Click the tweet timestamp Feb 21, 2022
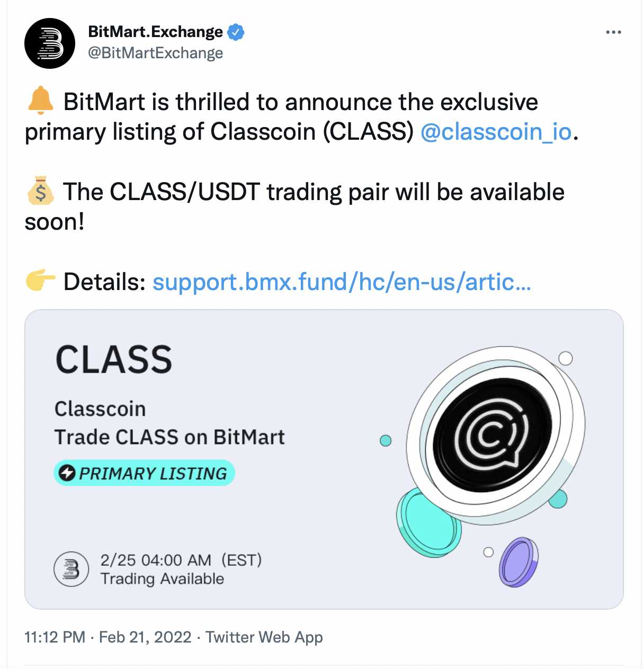644x669 pixels. point(144,637)
